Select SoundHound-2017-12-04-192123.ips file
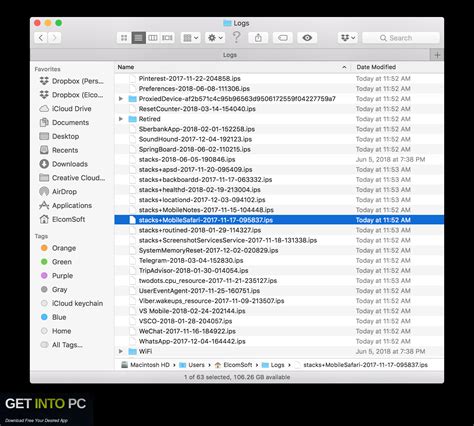Viewport: 474px width, 426px height. point(279,139)
